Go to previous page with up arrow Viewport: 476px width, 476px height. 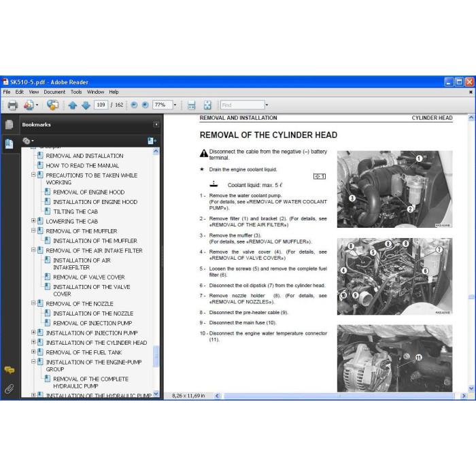point(73,105)
